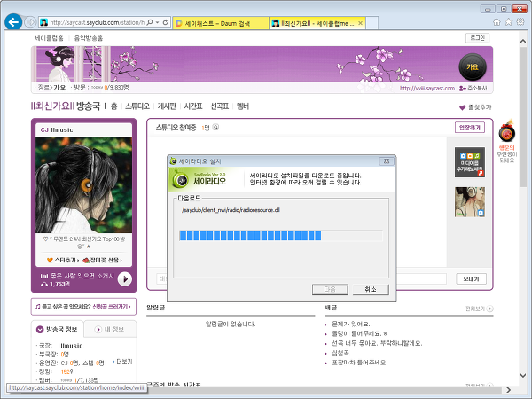The image size is (532, 399).
Task: Open post 문제가 있어요.
Action: click(351, 324)
